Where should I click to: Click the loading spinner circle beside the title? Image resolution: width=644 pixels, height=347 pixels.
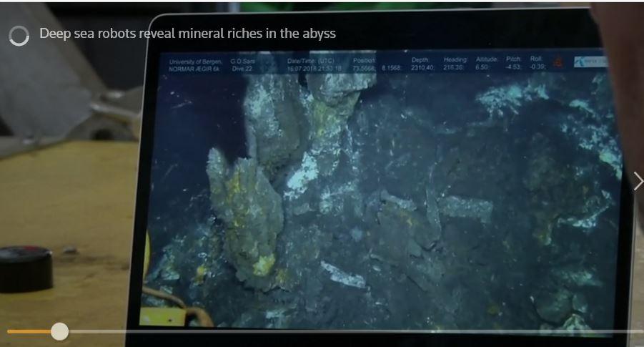tap(19, 35)
